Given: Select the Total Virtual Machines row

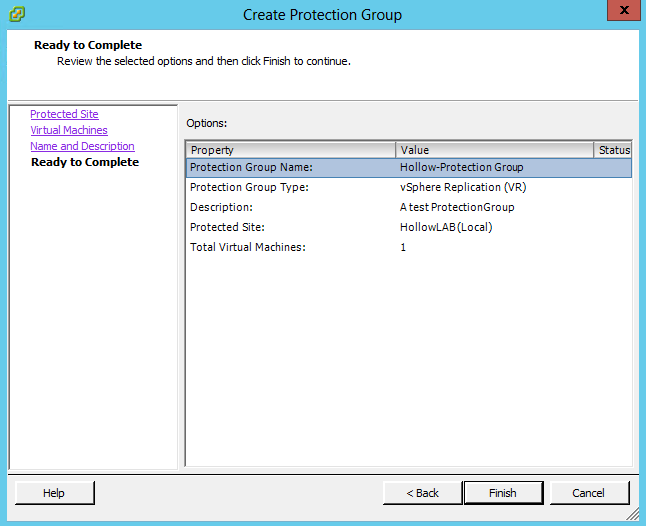Looking at the screenshot, I should click(408, 247).
